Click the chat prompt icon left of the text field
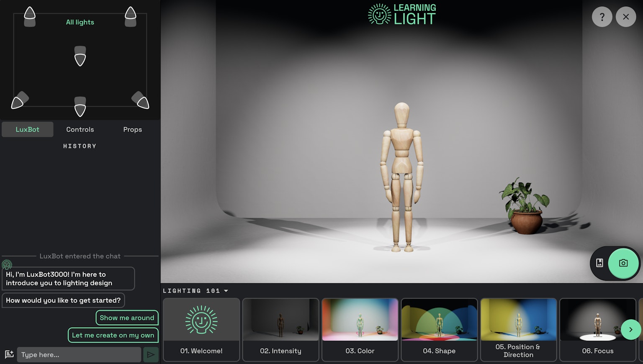Viewport: 643px width, 364px height. click(9, 354)
